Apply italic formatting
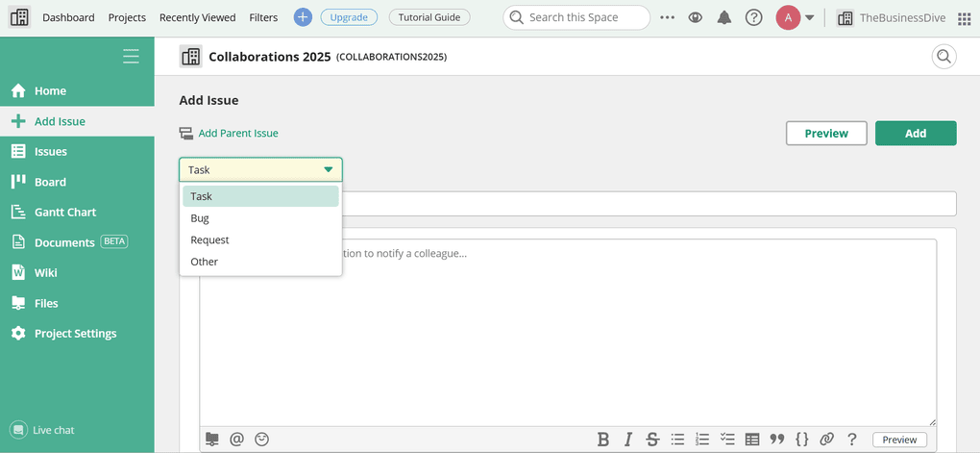The width and height of the screenshot is (980, 453). pos(628,440)
